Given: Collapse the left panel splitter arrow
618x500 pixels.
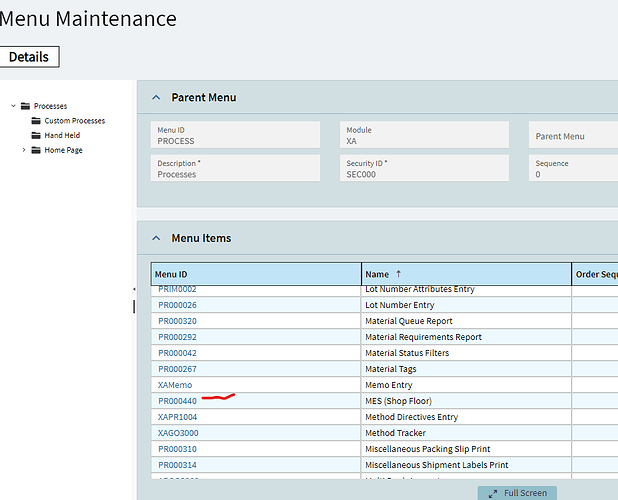Looking at the screenshot, I should [134, 290].
